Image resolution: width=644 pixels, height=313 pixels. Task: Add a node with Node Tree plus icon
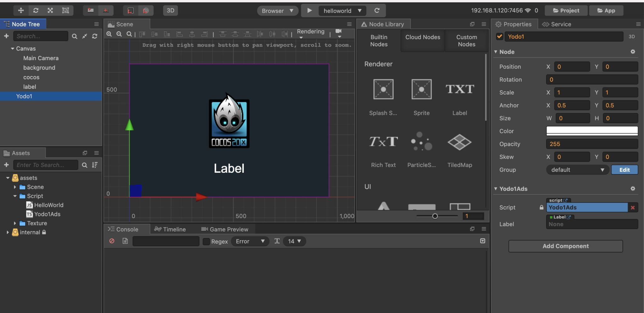(6, 36)
